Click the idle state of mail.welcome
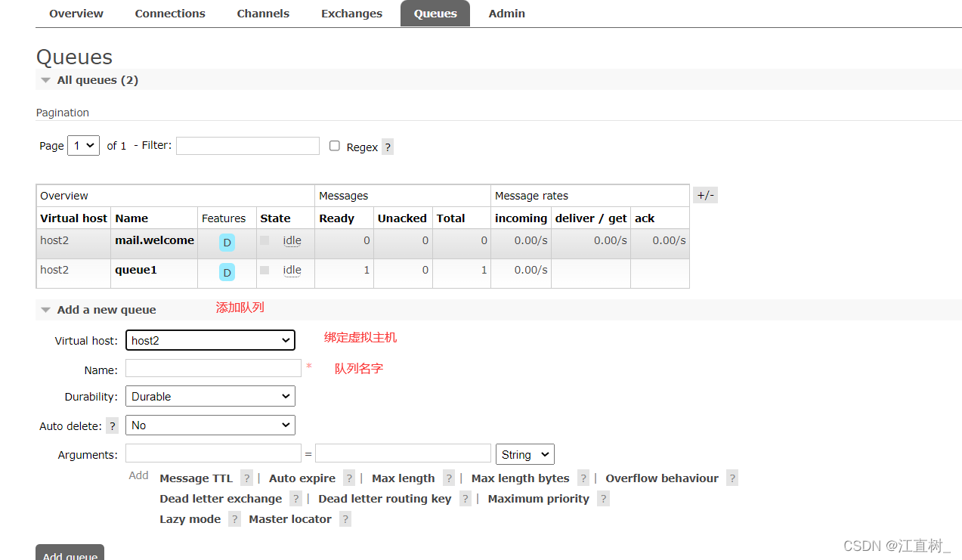This screenshot has width=962, height=560. (x=292, y=240)
